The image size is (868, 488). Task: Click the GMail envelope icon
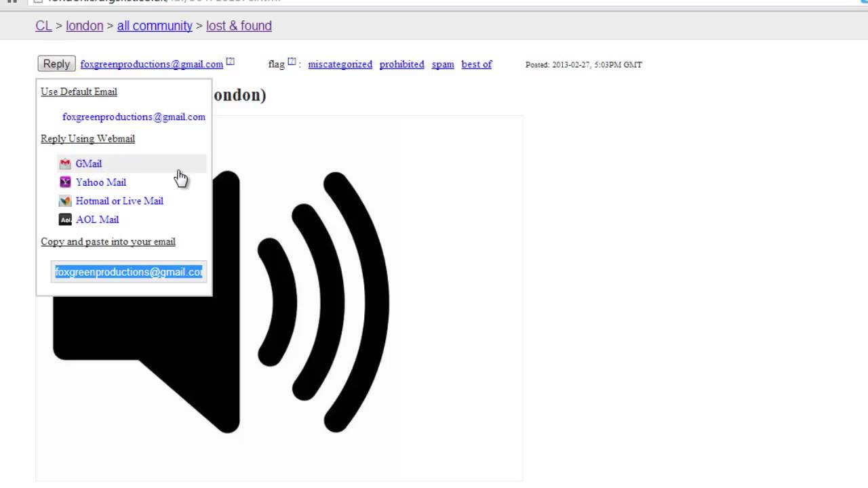pyautogui.click(x=65, y=163)
